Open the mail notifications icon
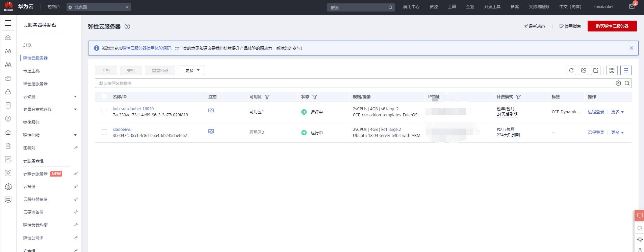The height and width of the screenshot is (252, 644). 632,7
